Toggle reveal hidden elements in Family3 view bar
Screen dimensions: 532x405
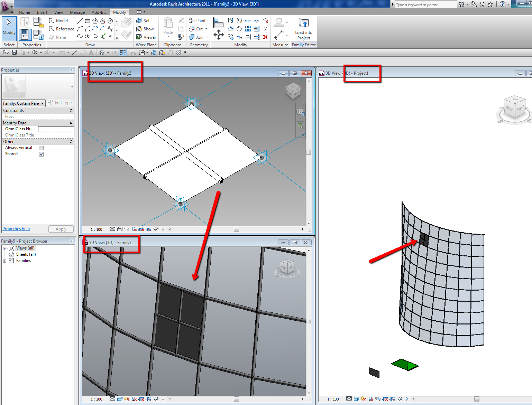tap(163, 399)
